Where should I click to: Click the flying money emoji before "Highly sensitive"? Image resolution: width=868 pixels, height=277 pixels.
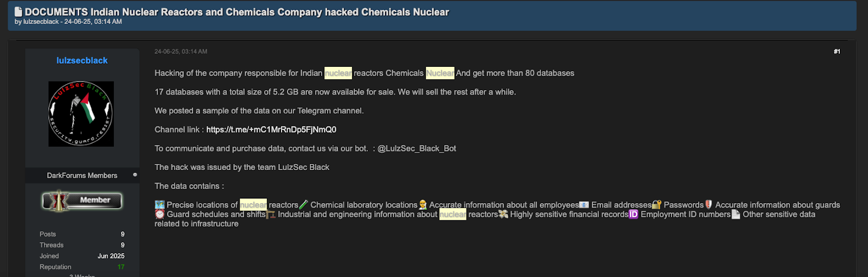click(503, 215)
